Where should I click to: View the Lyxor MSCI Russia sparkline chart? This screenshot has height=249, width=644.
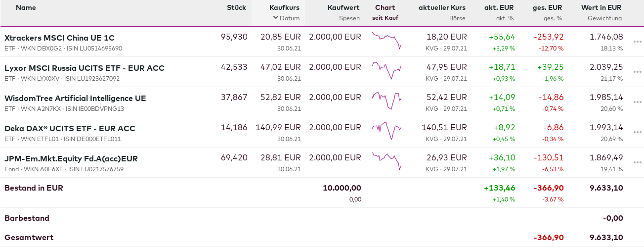[x=386, y=71]
